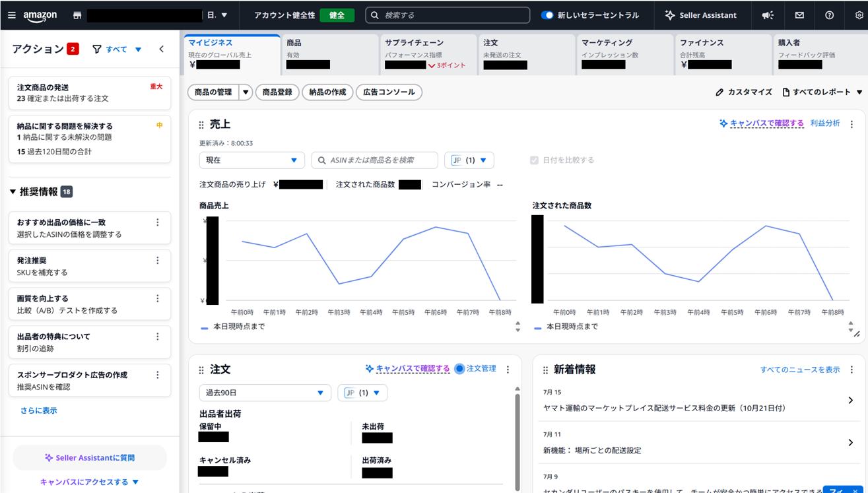Image resolution: width=868 pixels, height=493 pixels.
Task: Click the top search field 検索する
Action: coord(448,15)
